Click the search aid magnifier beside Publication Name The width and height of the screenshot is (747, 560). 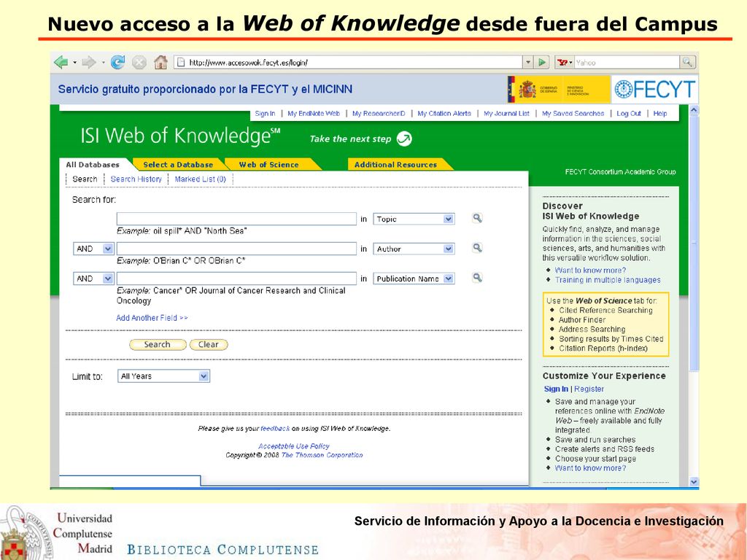pyautogui.click(x=477, y=278)
